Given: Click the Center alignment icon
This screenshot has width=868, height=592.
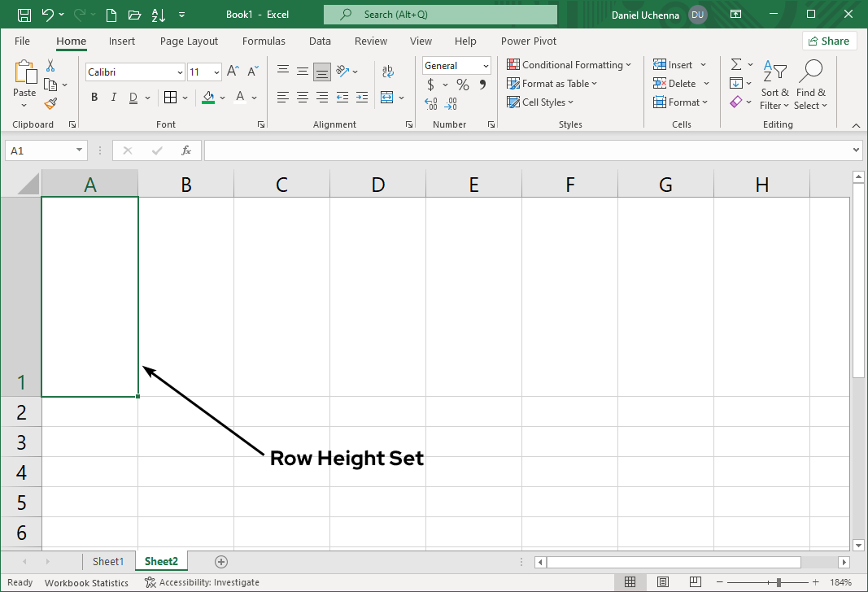Looking at the screenshot, I should tap(302, 97).
